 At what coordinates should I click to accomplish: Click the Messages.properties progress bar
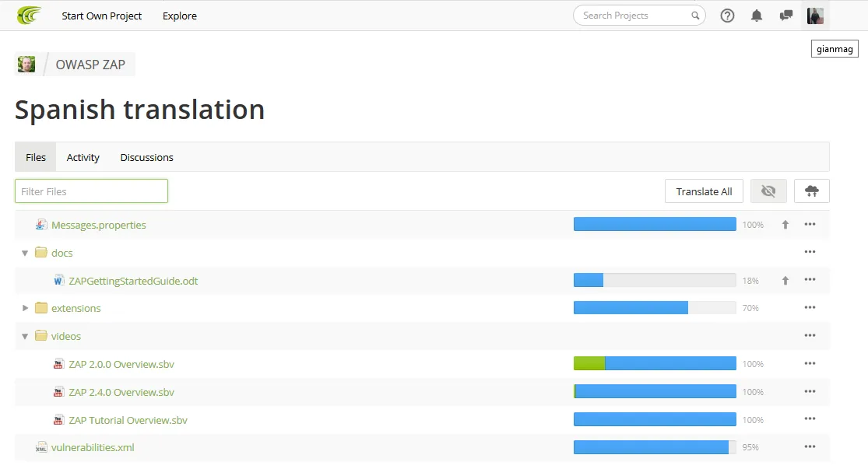tap(655, 224)
